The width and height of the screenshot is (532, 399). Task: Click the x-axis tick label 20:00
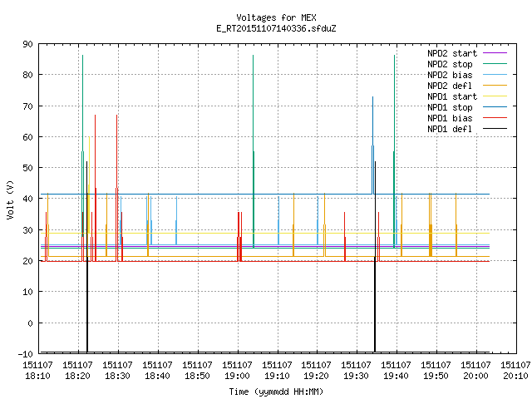475,376
